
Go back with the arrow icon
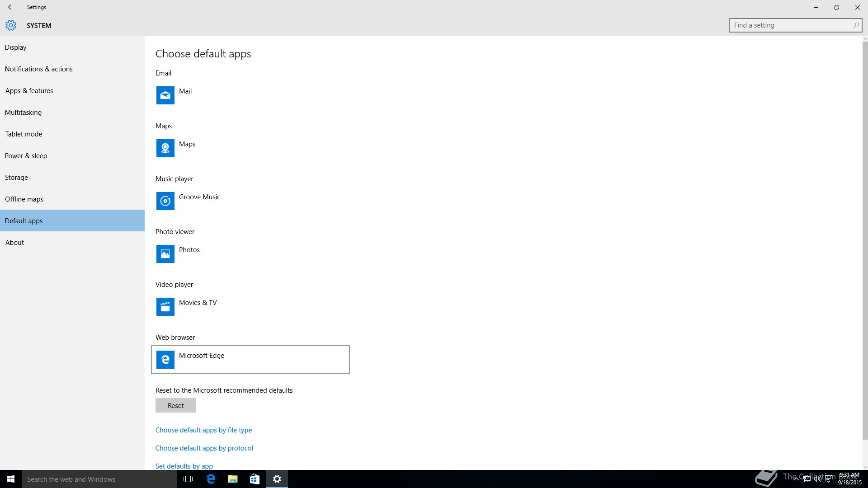(x=11, y=7)
